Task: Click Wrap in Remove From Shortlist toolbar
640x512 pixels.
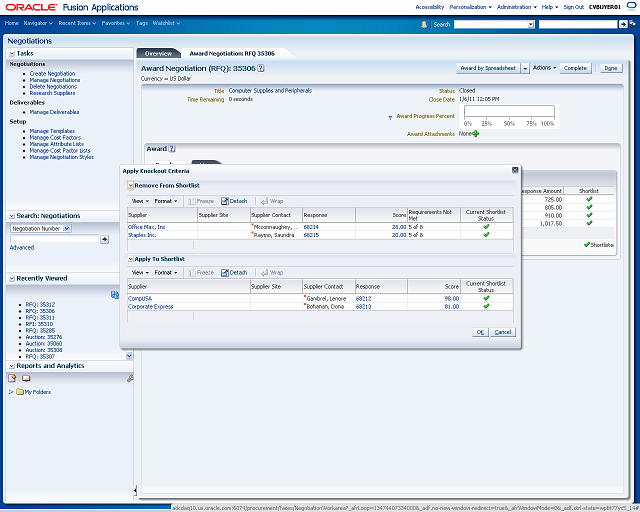Action: [x=272, y=201]
